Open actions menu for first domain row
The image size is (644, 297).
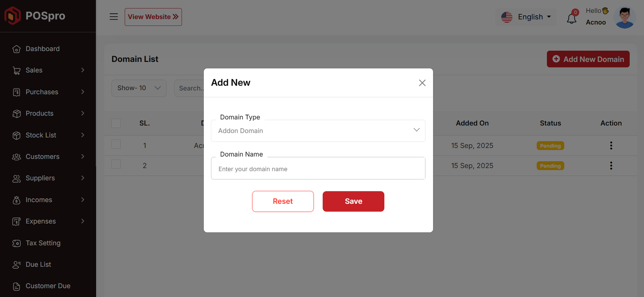click(x=611, y=145)
